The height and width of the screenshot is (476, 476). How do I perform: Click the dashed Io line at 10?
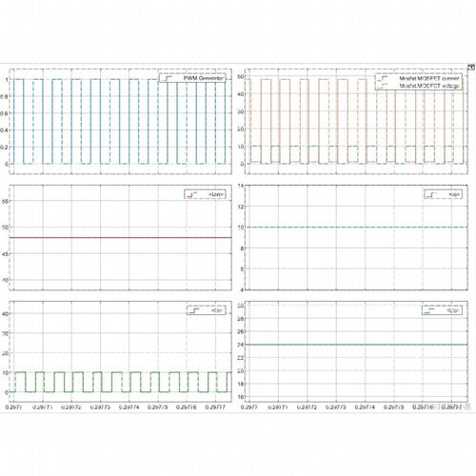coord(357,227)
